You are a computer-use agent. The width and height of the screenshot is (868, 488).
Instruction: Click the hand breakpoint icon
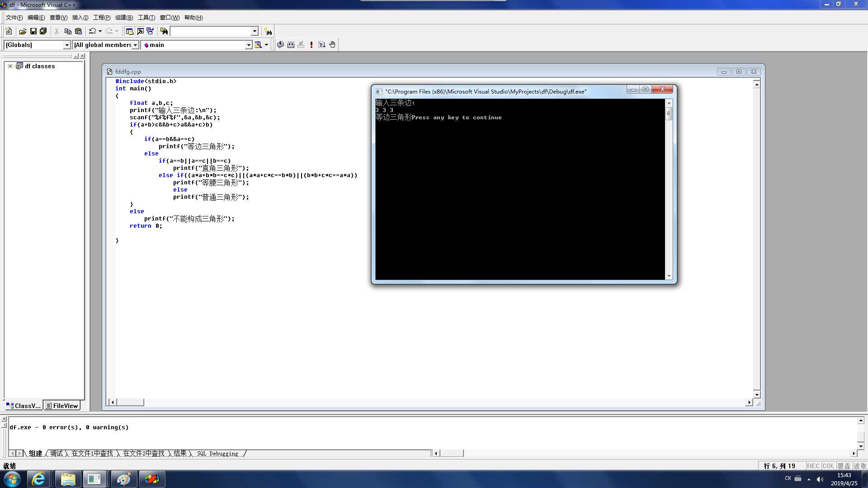point(332,45)
